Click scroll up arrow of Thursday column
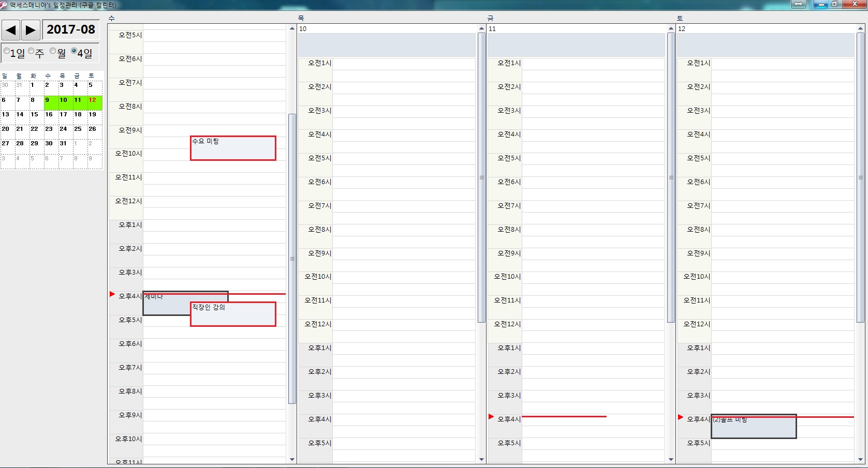The image size is (868, 468). pyautogui.click(x=481, y=28)
